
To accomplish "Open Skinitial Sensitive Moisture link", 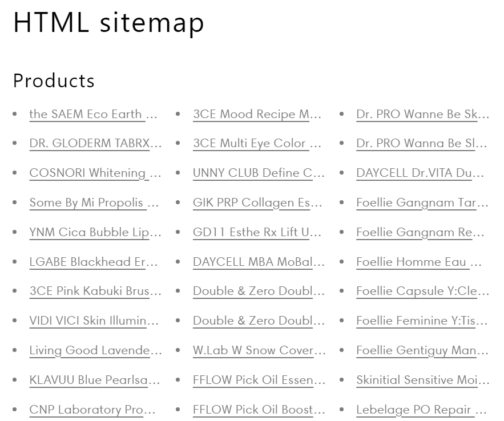I will (422, 380).
